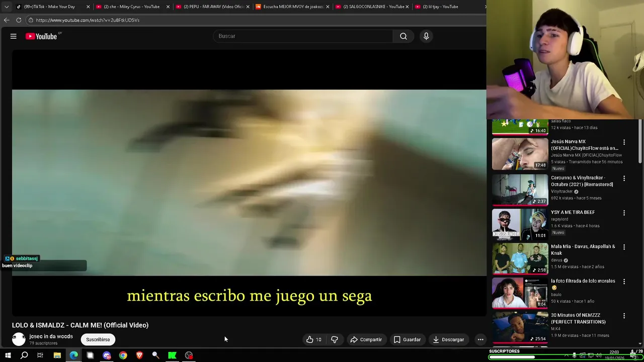This screenshot has height=362, width=644.
Task: Open options for Corcunno & Vinyltracker video
Action: coord(624,178)
